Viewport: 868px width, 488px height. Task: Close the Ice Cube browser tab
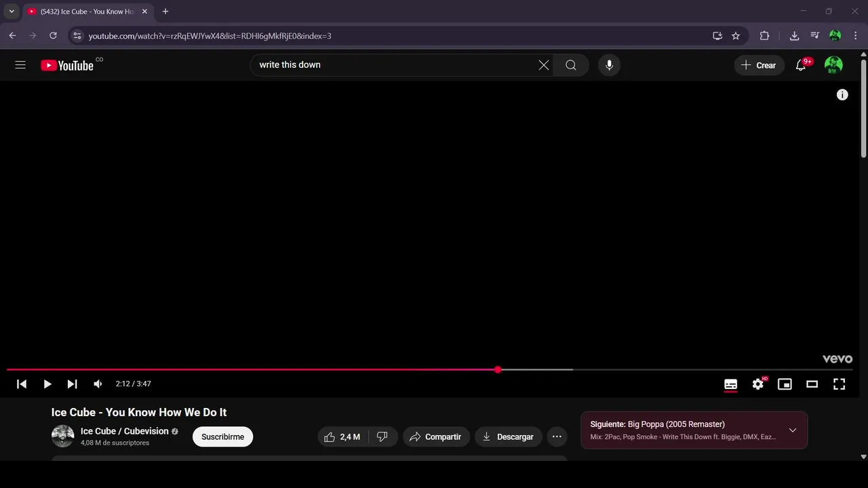pyautogui.click(x=144, y=12)
